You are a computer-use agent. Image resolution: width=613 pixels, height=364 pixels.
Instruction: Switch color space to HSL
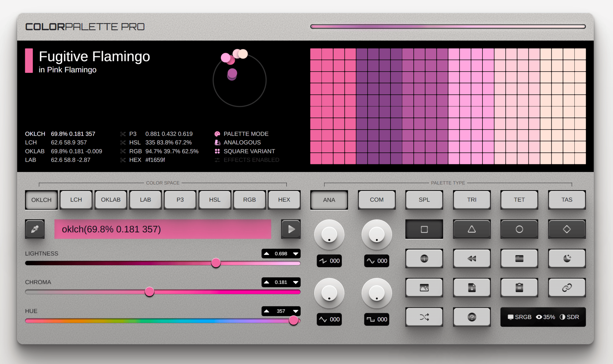[x=215, y=200]
